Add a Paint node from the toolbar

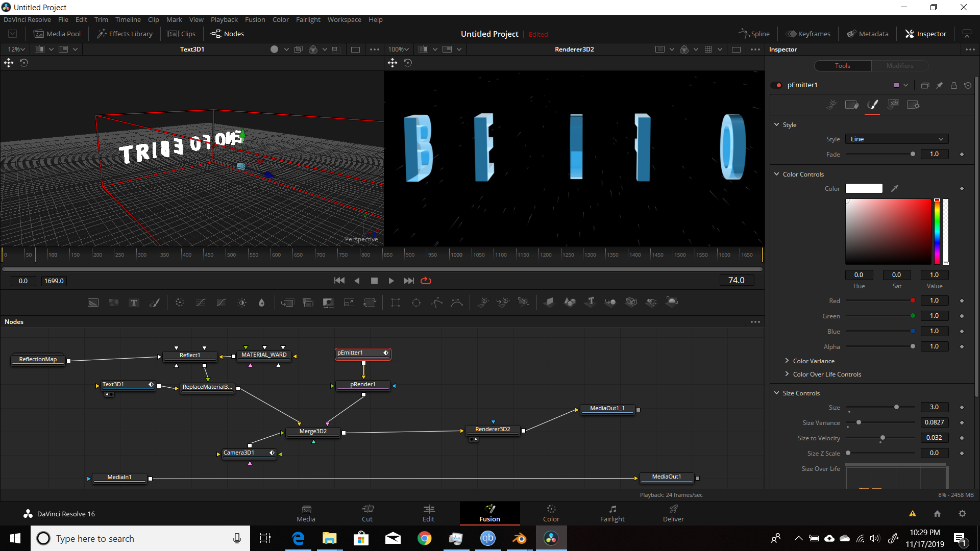tap(154, 303)
